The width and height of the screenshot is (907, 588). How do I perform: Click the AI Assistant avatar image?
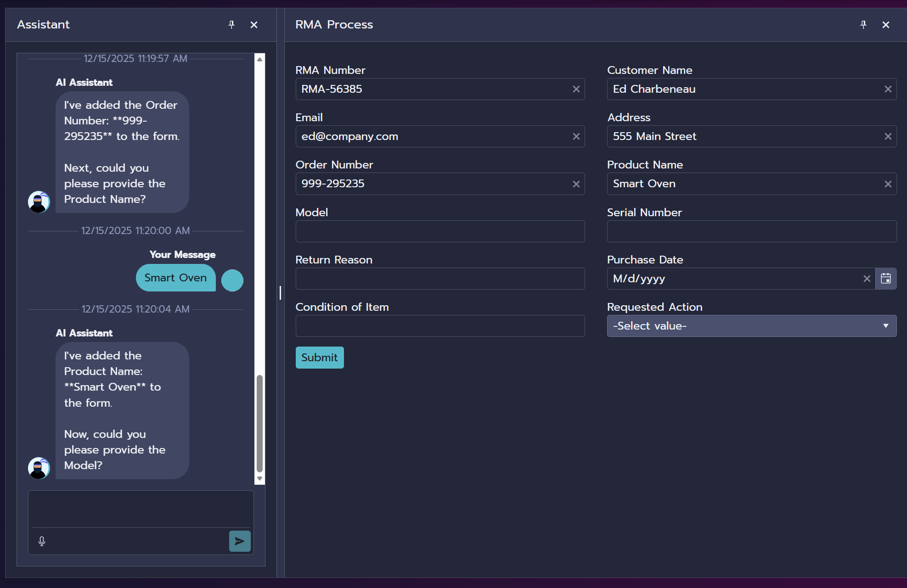(39, 202)
